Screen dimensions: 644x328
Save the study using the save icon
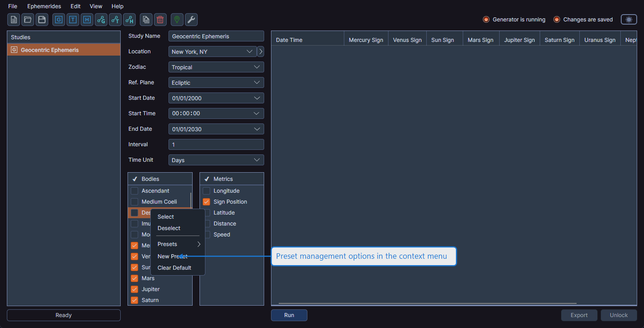tap(41, 19)
